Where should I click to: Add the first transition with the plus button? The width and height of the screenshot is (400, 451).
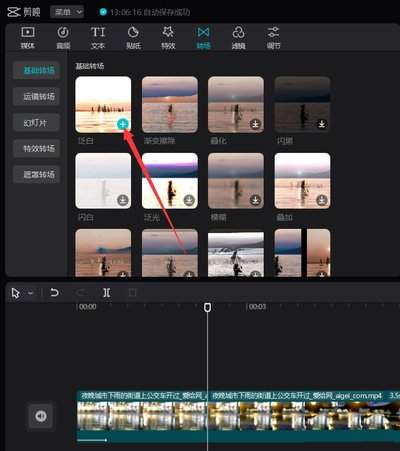(x=123, y=124)
